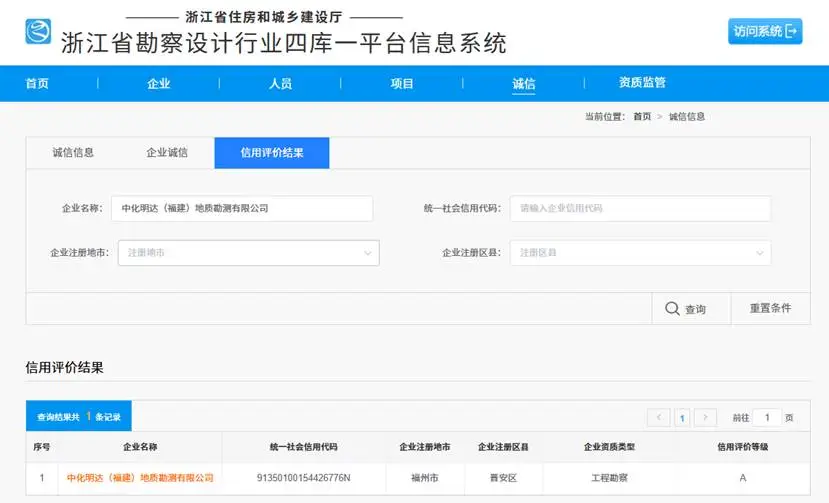This screenshot has height=503, width=829.
Task: Click the 信用评价等级 column header
Action: pyautogui.click(x=743, y=447)
